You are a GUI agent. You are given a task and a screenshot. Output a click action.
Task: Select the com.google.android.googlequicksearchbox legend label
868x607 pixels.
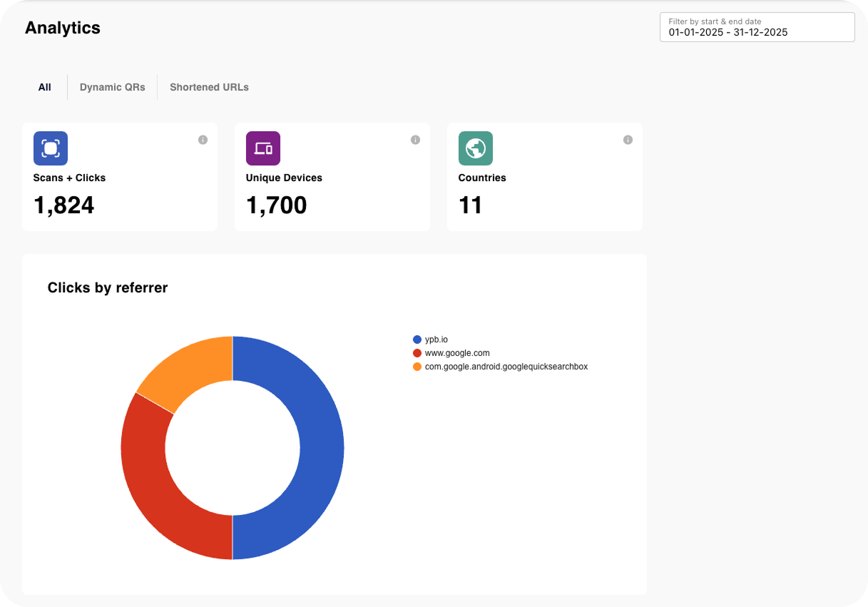[506, 367]
